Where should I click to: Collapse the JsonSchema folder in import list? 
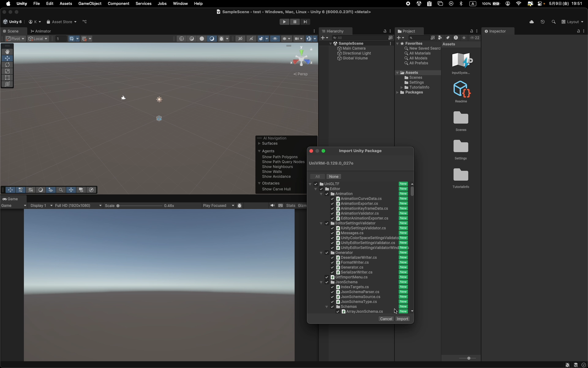tap(321, 282)
